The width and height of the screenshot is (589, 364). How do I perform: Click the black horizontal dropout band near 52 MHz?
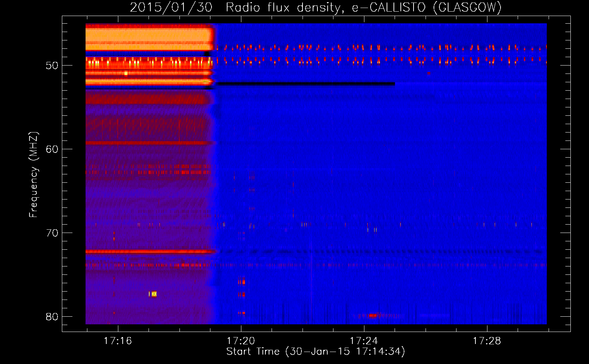click(x=306, y=84)
